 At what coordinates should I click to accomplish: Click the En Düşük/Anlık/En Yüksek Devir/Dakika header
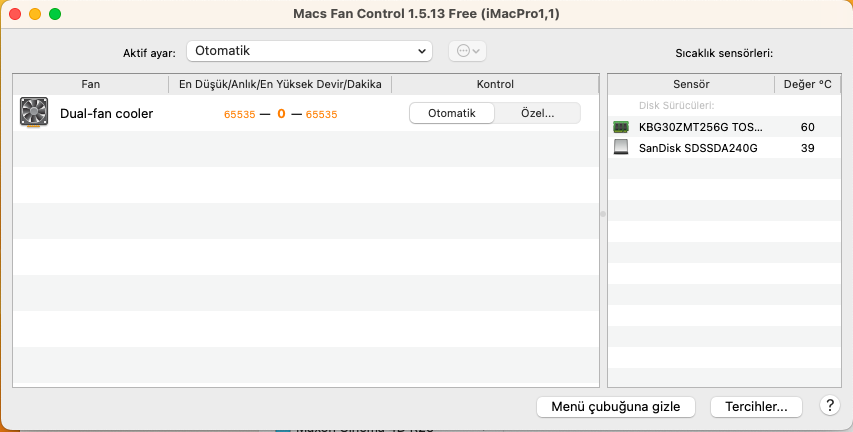(x=280, y=85)
